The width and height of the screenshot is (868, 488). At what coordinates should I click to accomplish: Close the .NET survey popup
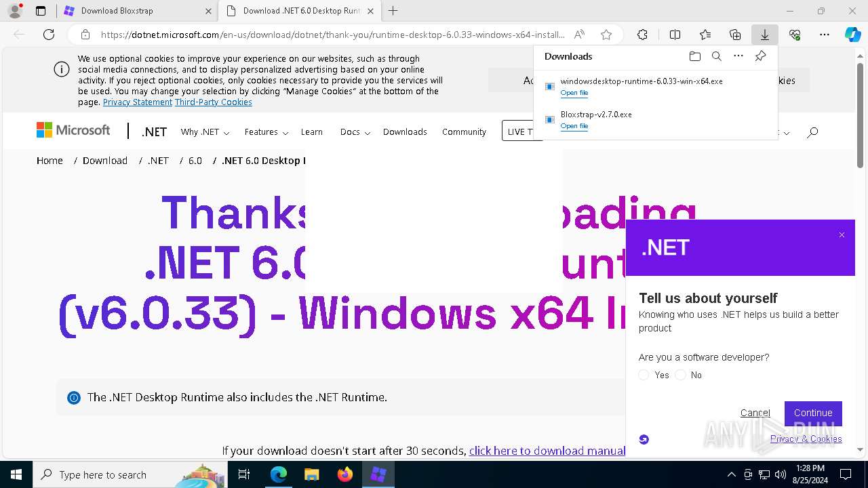tap(842, 235)
